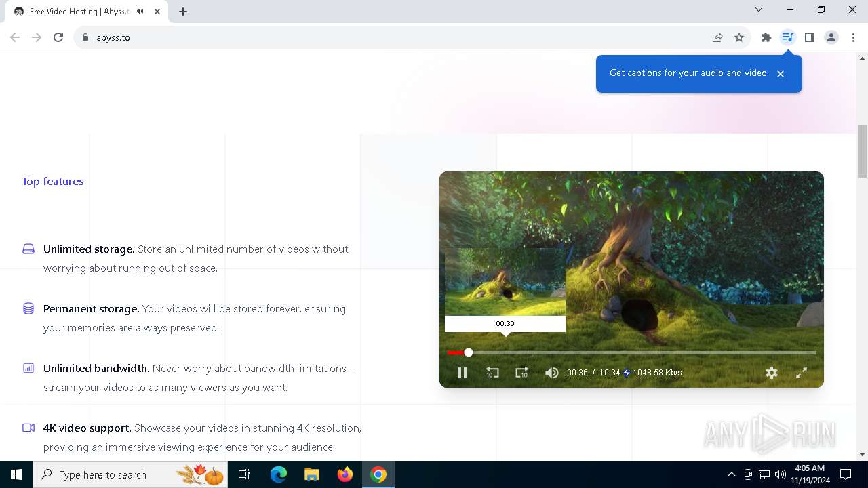
Task: Open video player settings gear
Action: [x=772, y=373]
